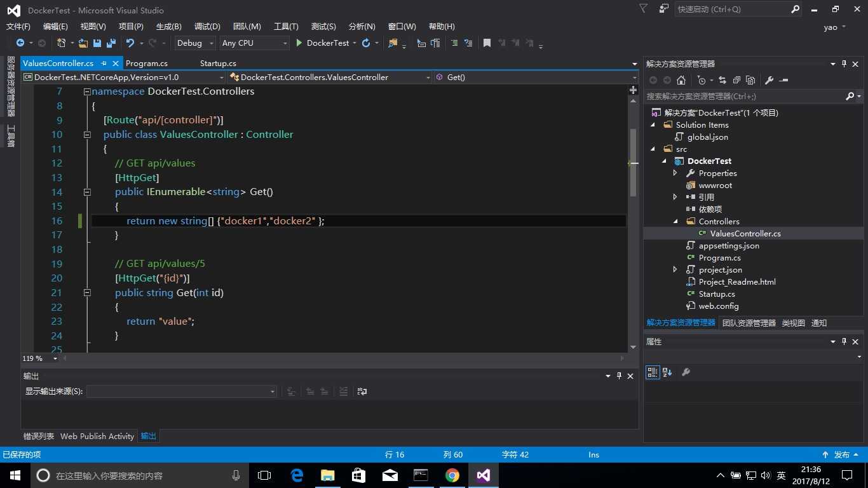Switch to the 类视图 Class View tab
This screenshot has height=488, width=868.
pos(793,323)
